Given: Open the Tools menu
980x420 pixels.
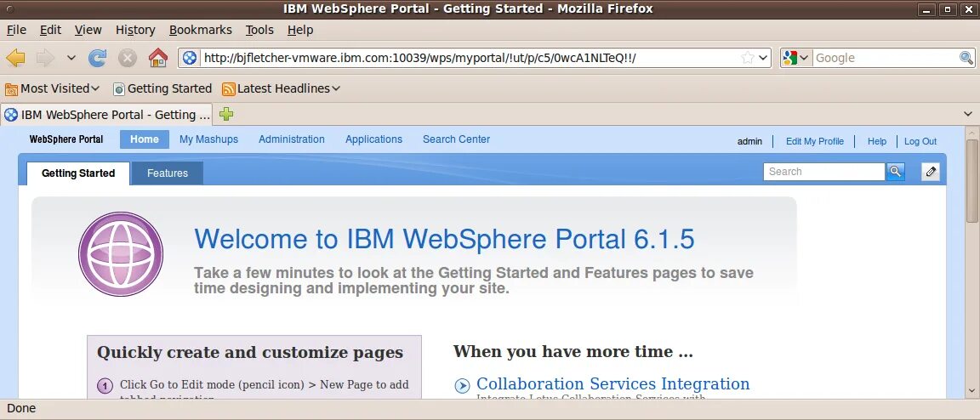Looking at the screenshot, I should point(259,30).
